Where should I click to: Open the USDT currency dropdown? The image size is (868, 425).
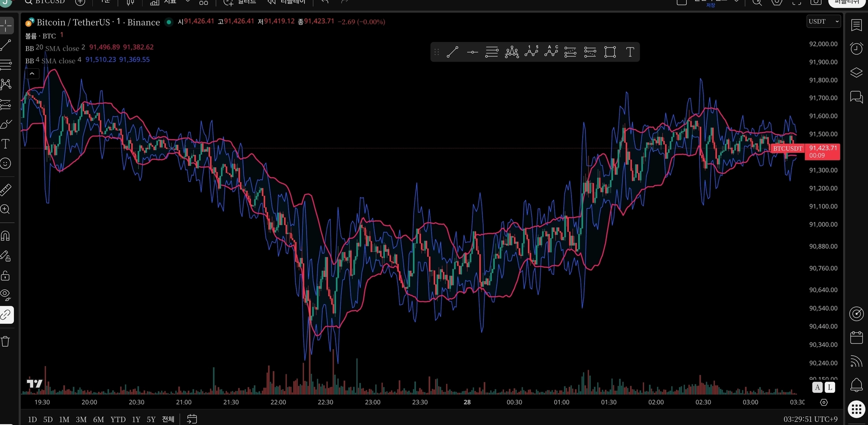point(824,21)
